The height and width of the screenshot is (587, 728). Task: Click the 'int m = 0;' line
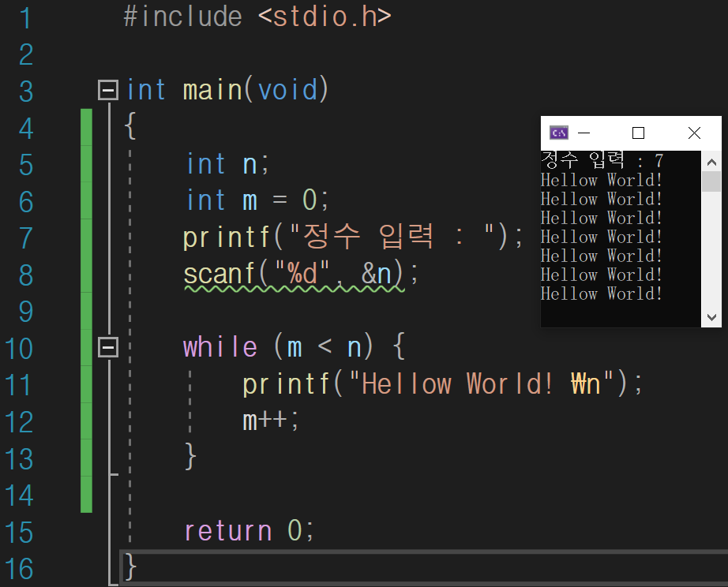point(257,200)
